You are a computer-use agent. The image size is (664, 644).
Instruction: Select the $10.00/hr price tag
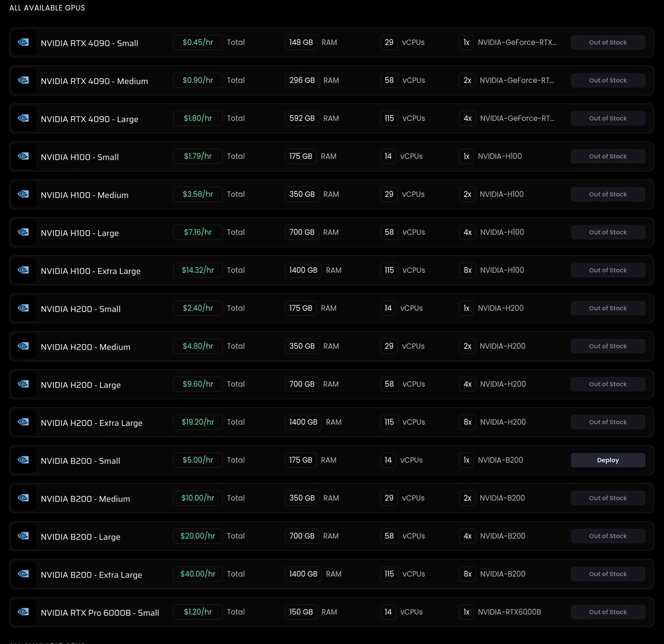point(198,498)
